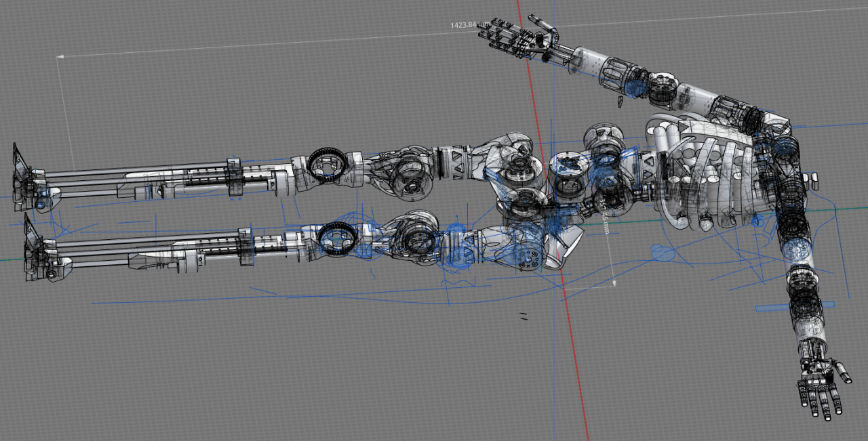Select the small loose part below raised forearm
This screenshot has height=441, width=868.
619,101
